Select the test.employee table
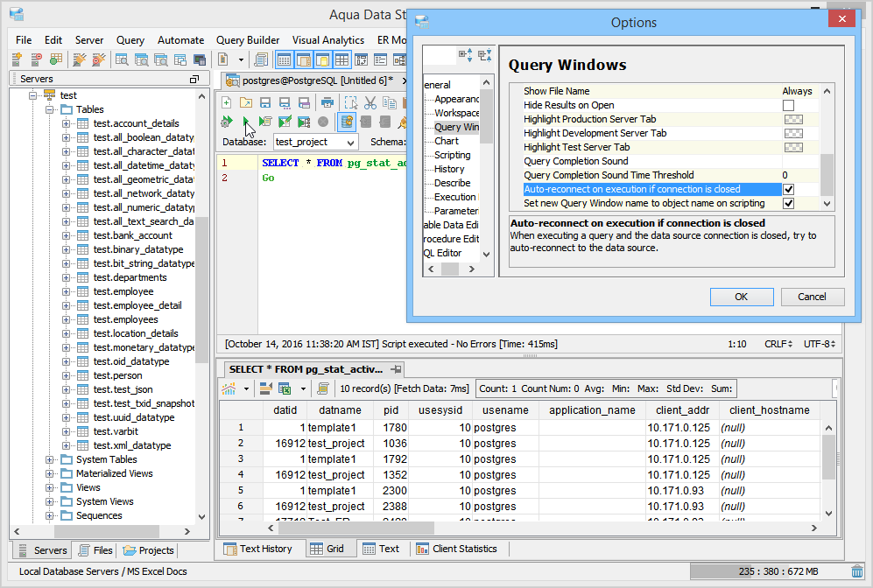Screen dimensions: 873x588 tap(123, 291)
